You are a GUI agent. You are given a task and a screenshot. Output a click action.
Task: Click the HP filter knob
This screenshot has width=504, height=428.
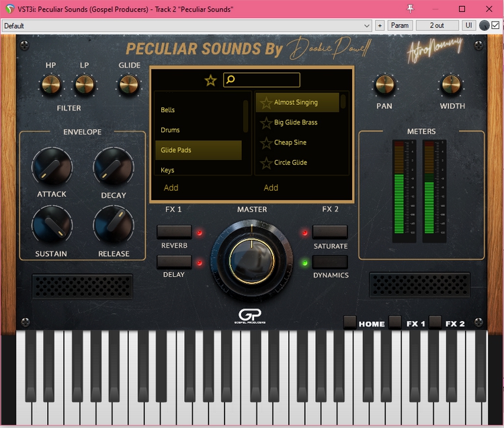51,85
